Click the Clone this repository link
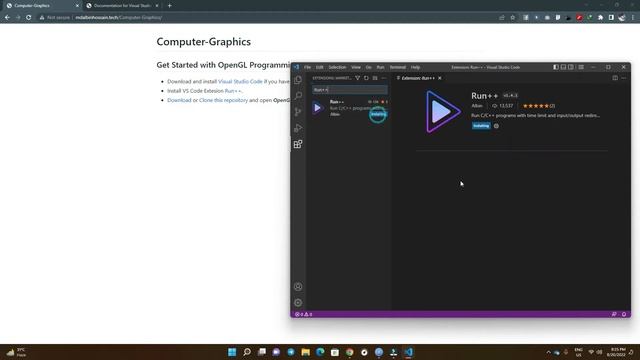 [223, 100]
